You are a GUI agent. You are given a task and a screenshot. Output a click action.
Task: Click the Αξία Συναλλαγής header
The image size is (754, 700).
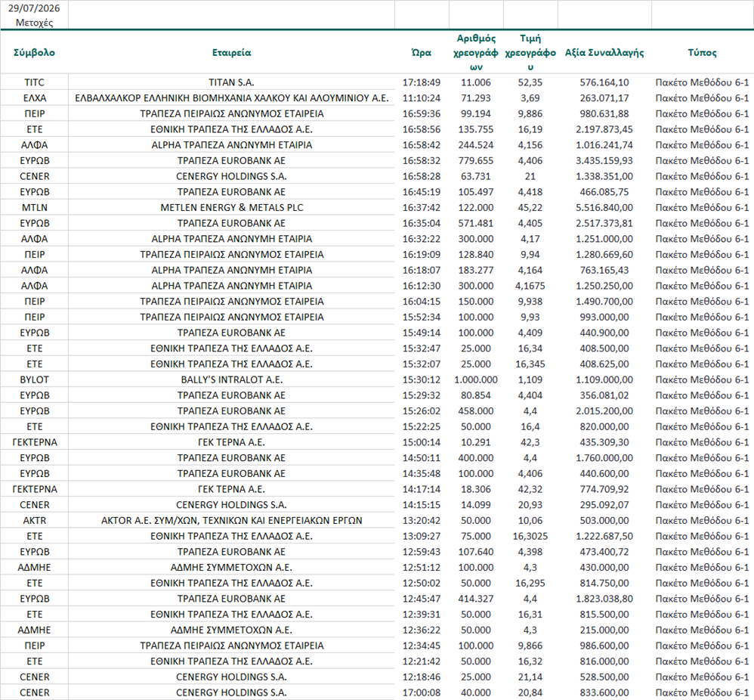pyautogui.click(x=604, y=52)
